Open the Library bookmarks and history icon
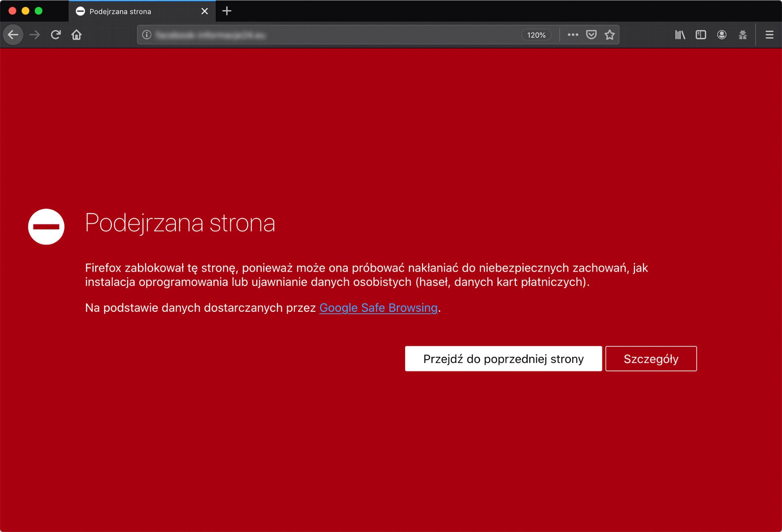Viewport: 782px width, 532px height. coord(680,35)
